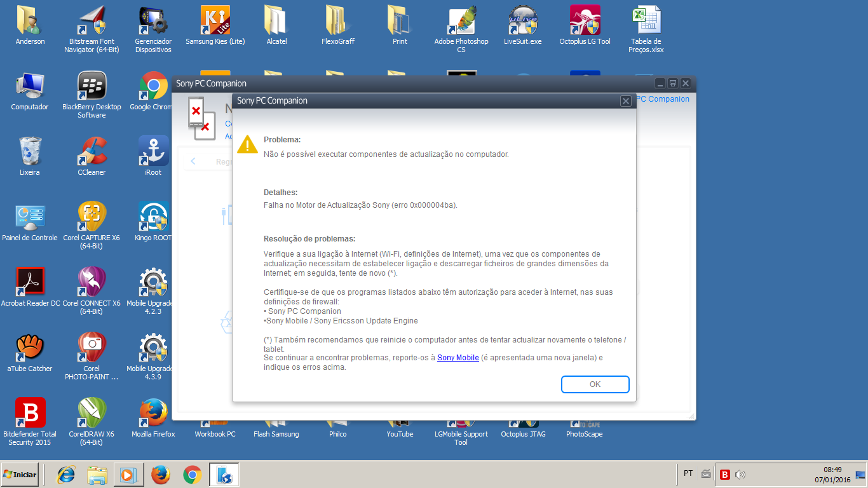Launch iRoot desktop shortcut

pyautogui.click(x=153, y=157)
